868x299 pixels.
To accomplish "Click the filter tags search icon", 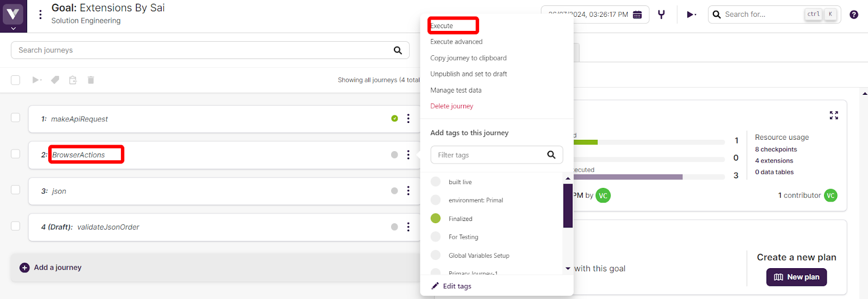I will [x=551, y=155].
